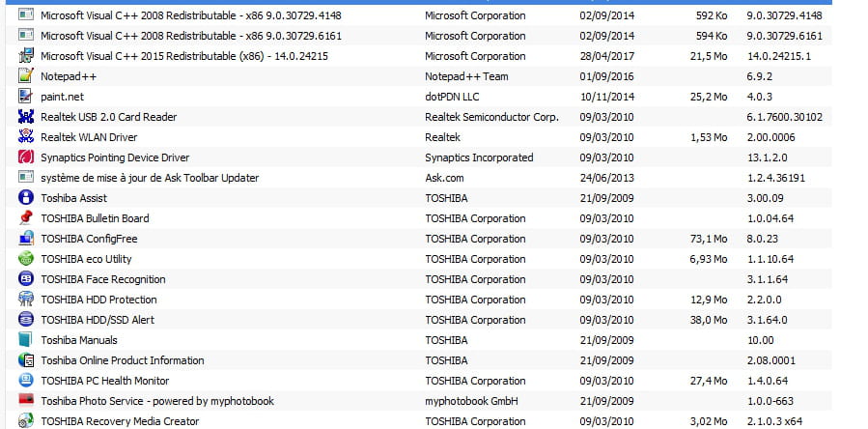Select TOSHIBA PC Health Monitor row
This screenshot has width=868, height=429.
(418, 381)
